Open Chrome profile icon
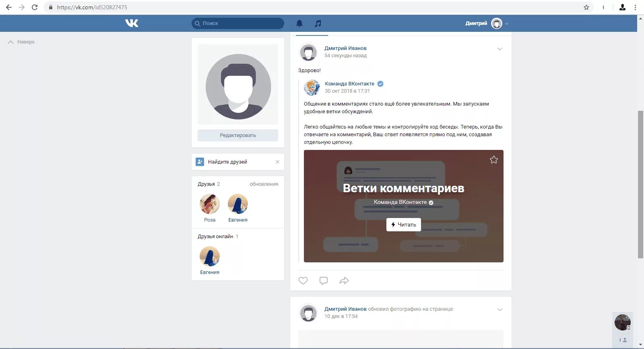The image size is (644, 349). point(622,7)
